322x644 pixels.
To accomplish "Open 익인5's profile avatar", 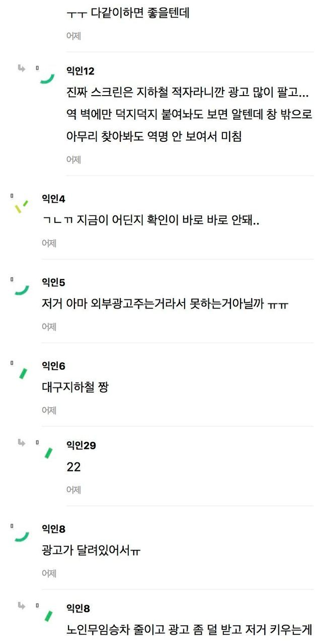I will pyautogui.click(x=22, y=290).
